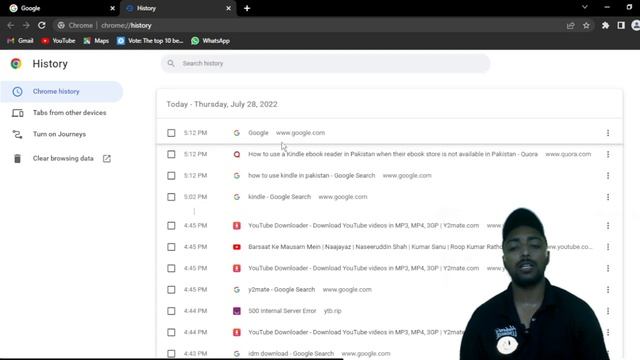640x360 pixels.
Task: Bookmark this page with the star icon
Action: click(x=586, y=25)
